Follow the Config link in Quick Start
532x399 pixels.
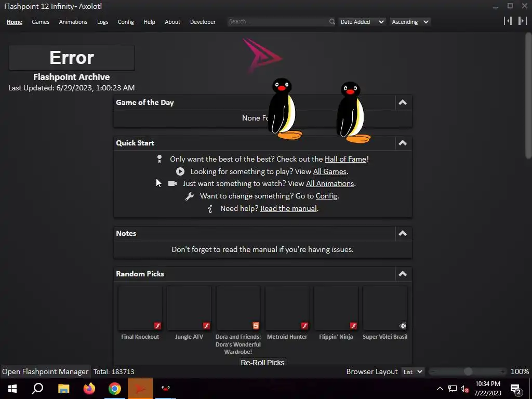pyautogui.click(x=326, y=196)
